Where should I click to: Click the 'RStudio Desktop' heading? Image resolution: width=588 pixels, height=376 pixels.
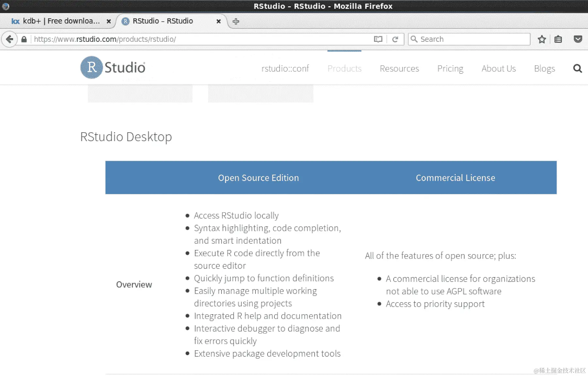pyautogui.click(x=126, y=137)
